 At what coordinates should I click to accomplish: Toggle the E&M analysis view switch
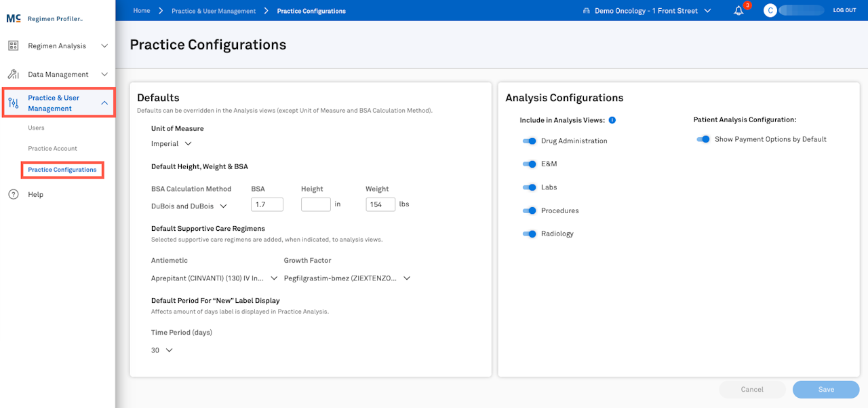click(x=529, y=164)
